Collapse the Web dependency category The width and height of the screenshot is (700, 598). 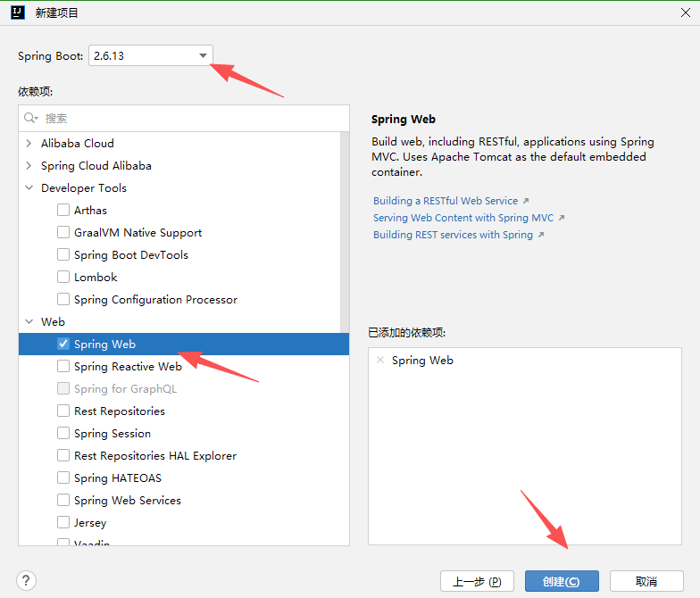[29, 321]
